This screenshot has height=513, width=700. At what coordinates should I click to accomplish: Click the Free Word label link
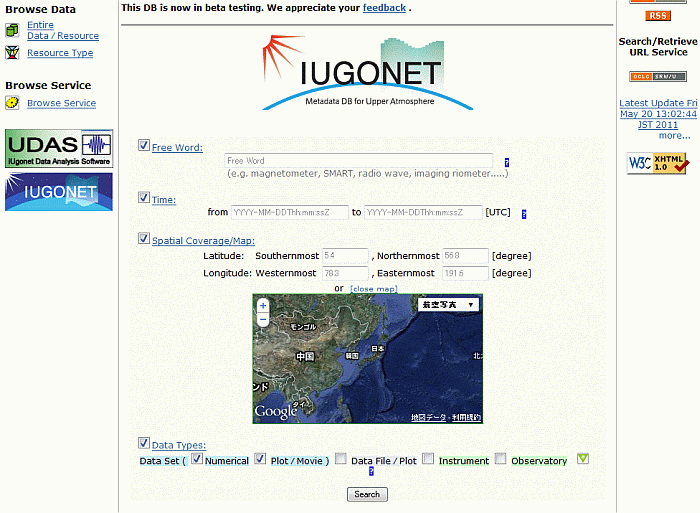click(177, 147)
